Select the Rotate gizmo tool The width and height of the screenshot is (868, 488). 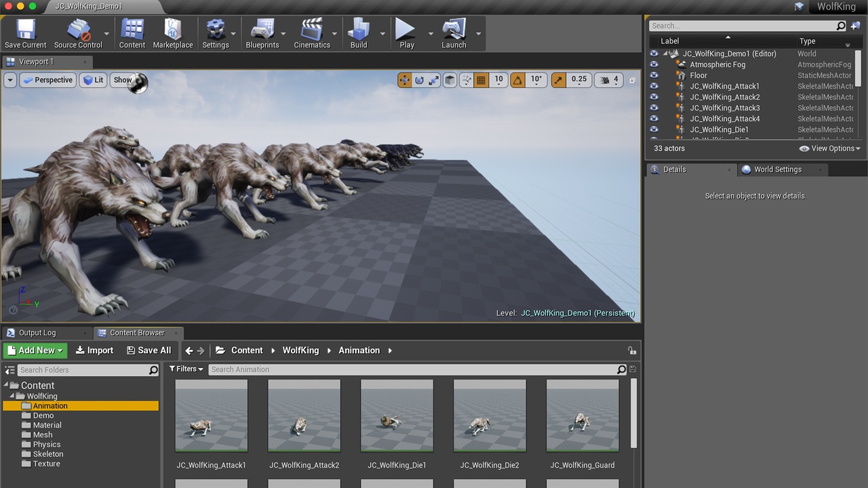tap(419, 80)
